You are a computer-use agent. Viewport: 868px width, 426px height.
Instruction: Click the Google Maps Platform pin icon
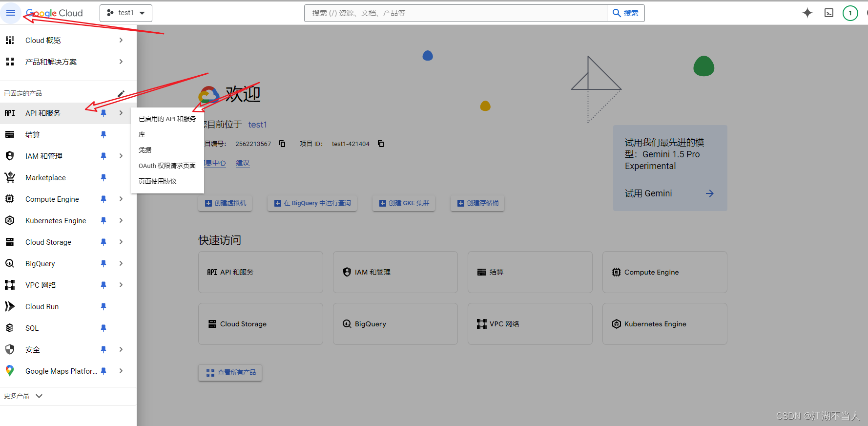(x=10, y=371)
